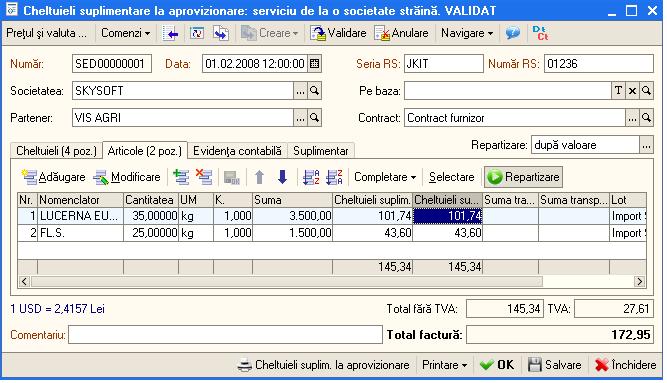Click the calendar icon beside Data field
667x383 pixels.
[314, 64]
